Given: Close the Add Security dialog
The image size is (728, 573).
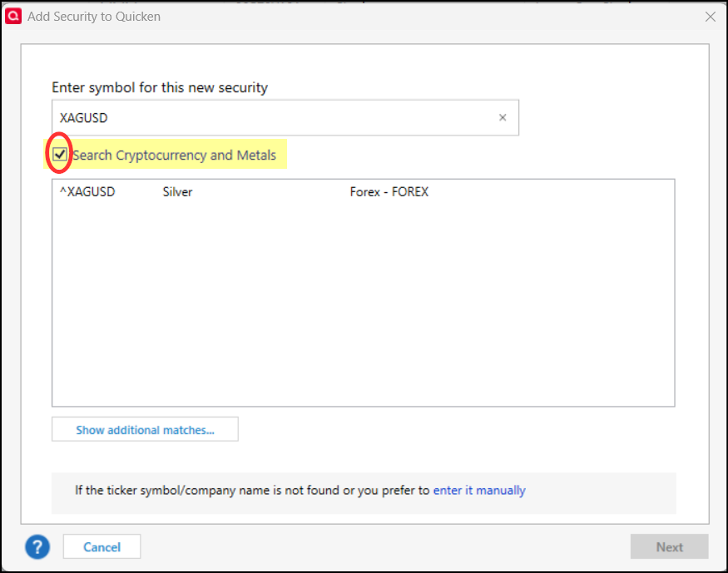Looking at the screenshot, I should tap(710, 16).
